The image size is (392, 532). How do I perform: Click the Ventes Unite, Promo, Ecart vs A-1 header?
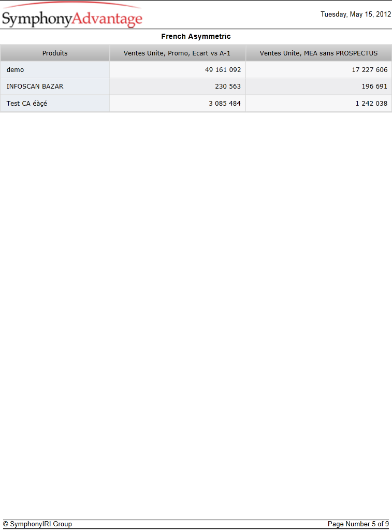tap(177, 53)
